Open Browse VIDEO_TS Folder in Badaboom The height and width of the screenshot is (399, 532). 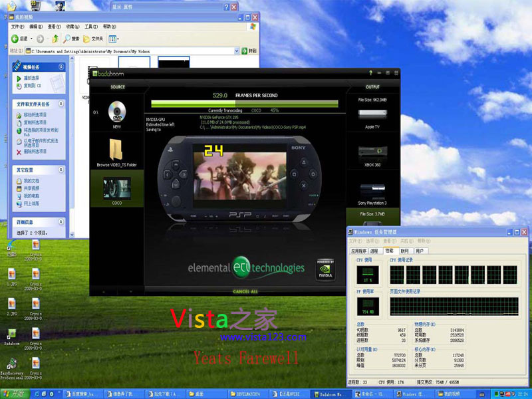coord(116,152)
